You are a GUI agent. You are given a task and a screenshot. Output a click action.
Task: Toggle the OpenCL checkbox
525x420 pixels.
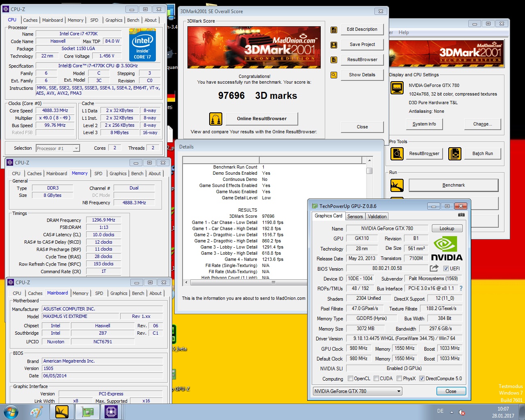350,379
